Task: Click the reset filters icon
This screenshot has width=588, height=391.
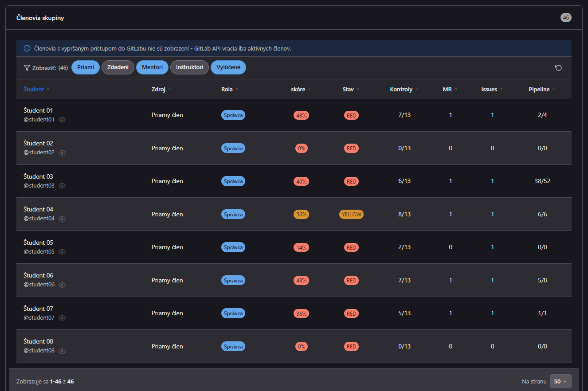Action: pos(558,68)
